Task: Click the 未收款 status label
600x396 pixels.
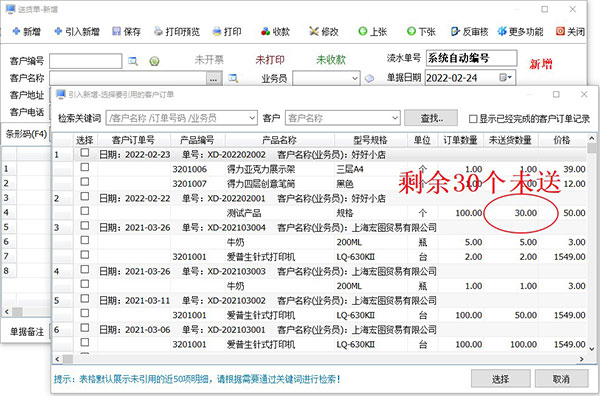Action: pyautogui.click(x=331, y=60)
